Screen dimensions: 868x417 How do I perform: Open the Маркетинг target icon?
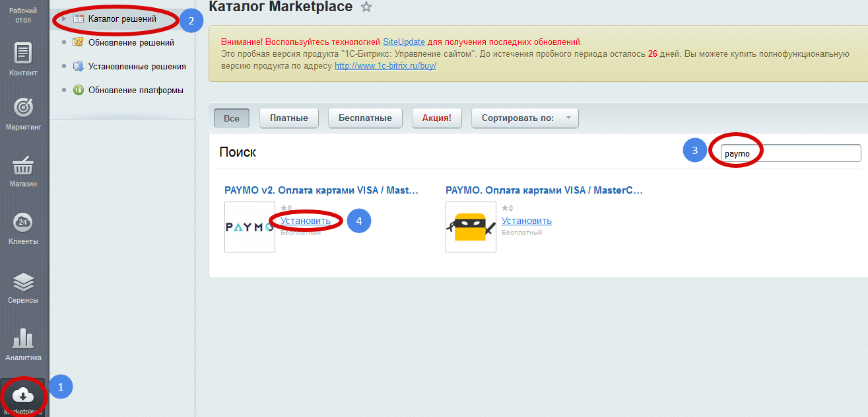click(23, 107)
